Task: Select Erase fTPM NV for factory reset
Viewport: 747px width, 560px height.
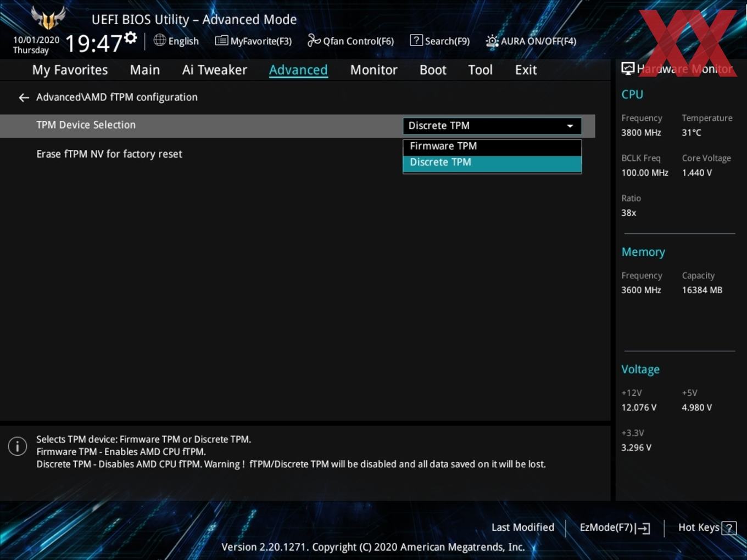Action: pos(109,154)
